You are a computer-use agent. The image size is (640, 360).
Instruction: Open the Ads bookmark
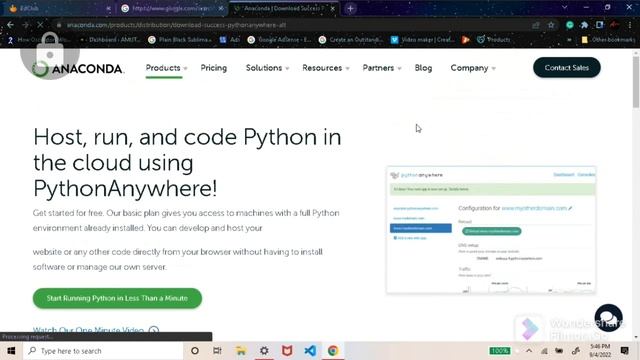click(230, 40)
